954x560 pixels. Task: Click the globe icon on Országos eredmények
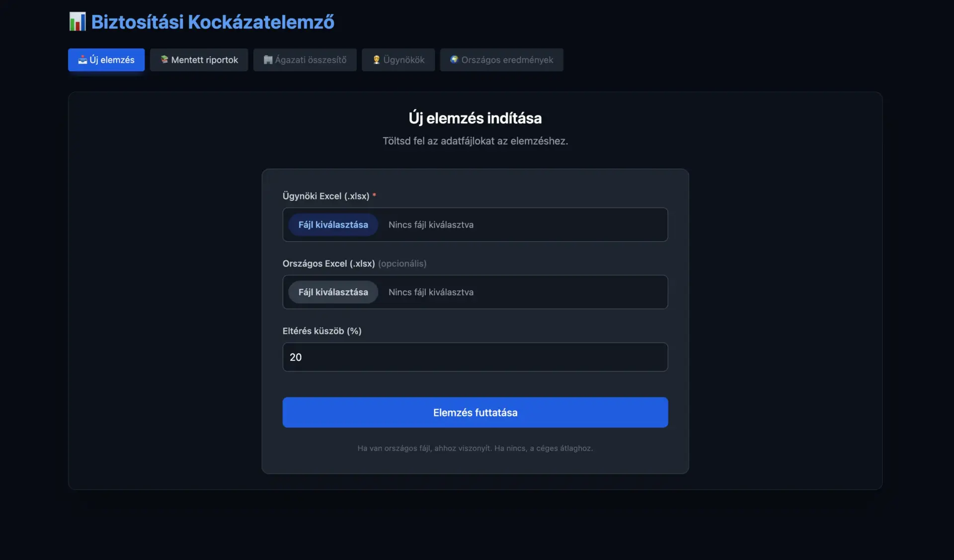pyautogui.click(x=454, y=59)
